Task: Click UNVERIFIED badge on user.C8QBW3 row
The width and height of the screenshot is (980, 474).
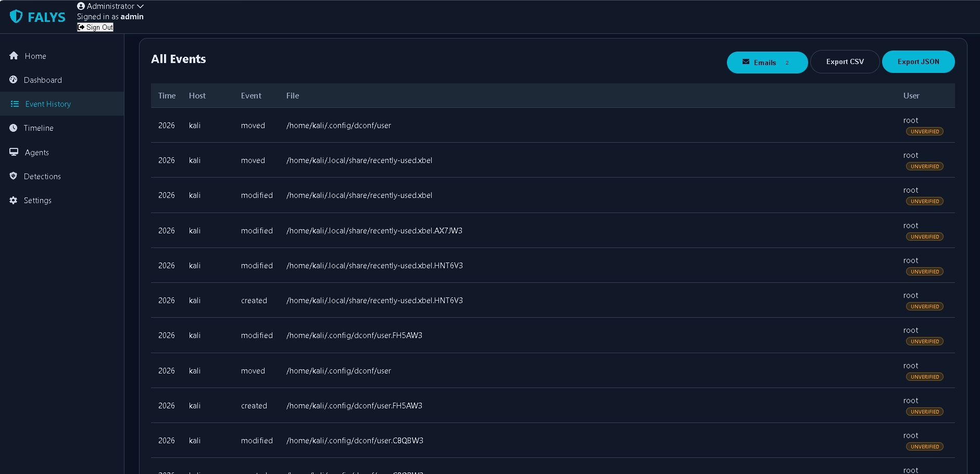Action: point(925,446)
